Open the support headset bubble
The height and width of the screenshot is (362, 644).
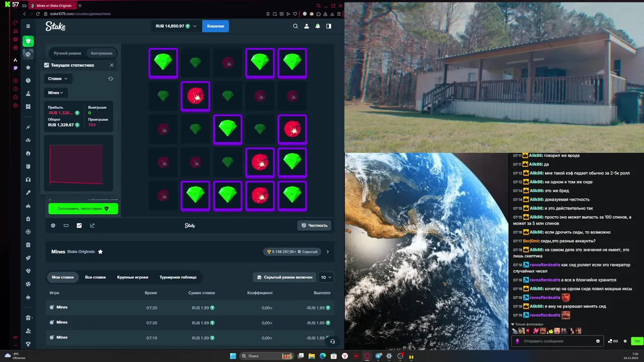(x=332, y=341)
